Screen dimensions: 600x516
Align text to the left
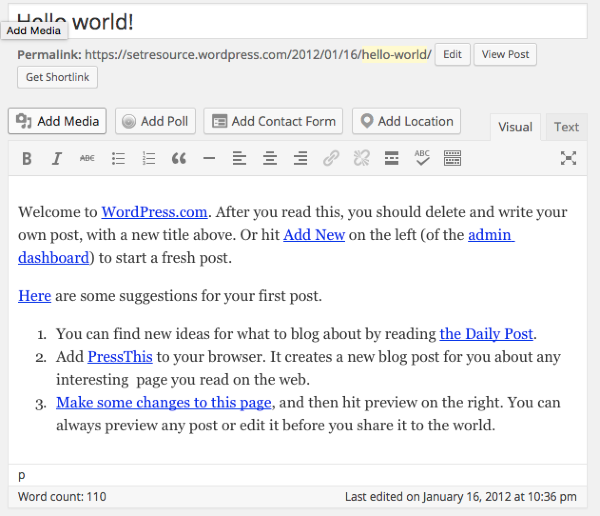click(x=239, y=158)
